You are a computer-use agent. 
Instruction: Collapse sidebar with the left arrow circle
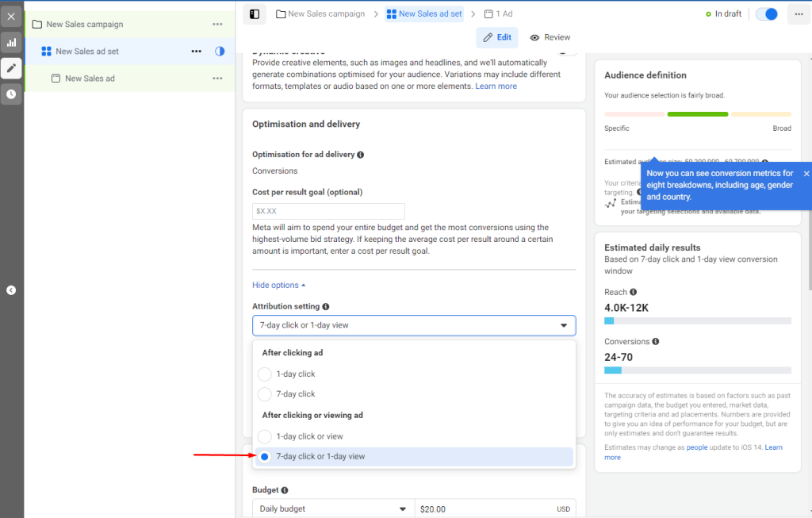pos(11,290)
